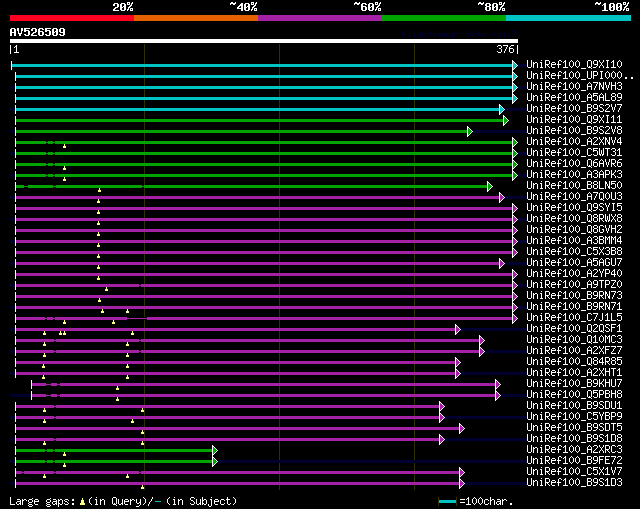Click the cyan =100char scale bar
Image resolution: width=640 pixels, height=509 pixels.
point(447,501)
